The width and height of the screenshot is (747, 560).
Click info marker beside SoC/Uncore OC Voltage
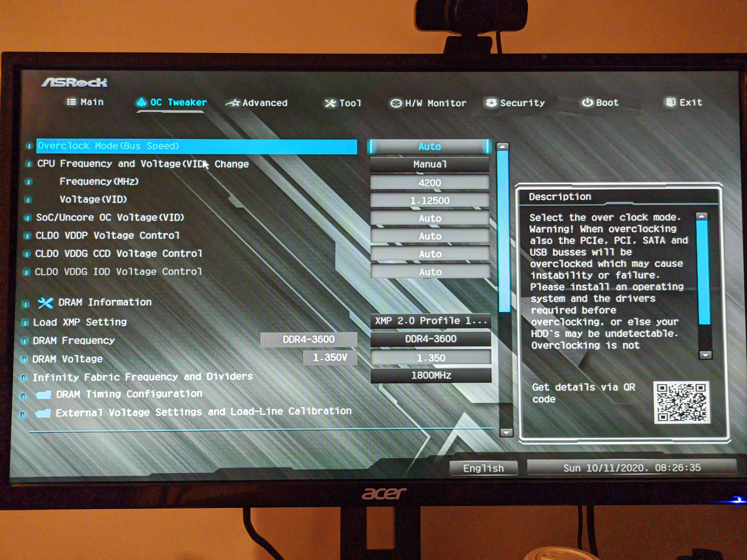tap(28, 218)
